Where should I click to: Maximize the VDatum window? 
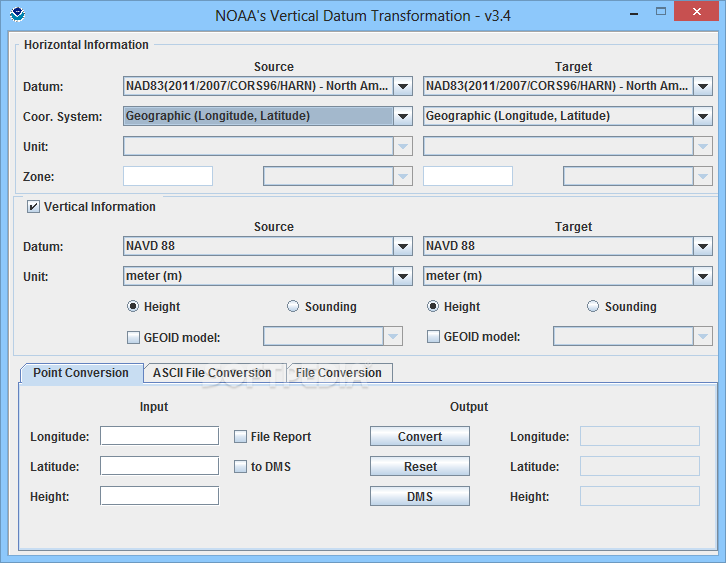(x=661, y=12)
